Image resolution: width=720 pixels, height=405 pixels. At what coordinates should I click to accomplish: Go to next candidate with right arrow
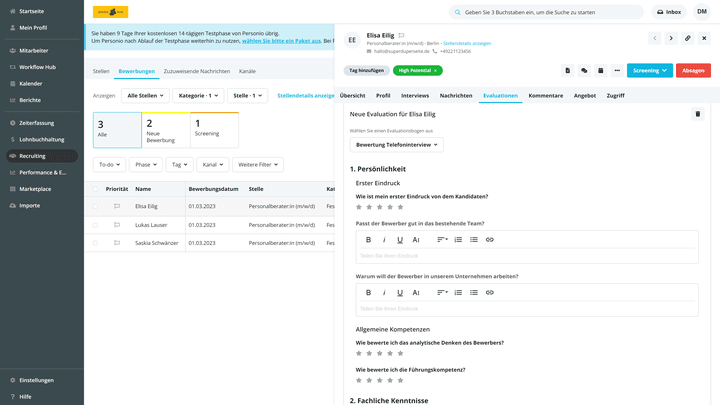click(671, 38)
